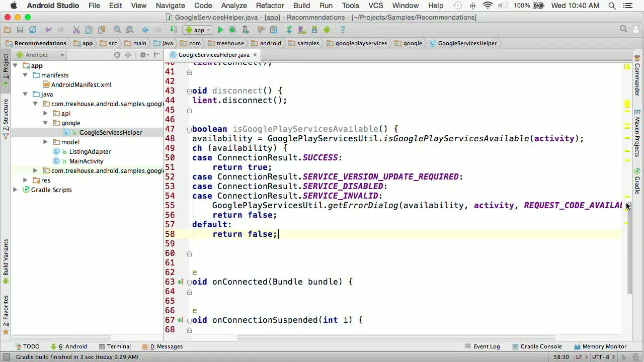Open the TODO tool window
Viewport: 644px width, 362px height.
pyautogui.click(x=27, y=346)
